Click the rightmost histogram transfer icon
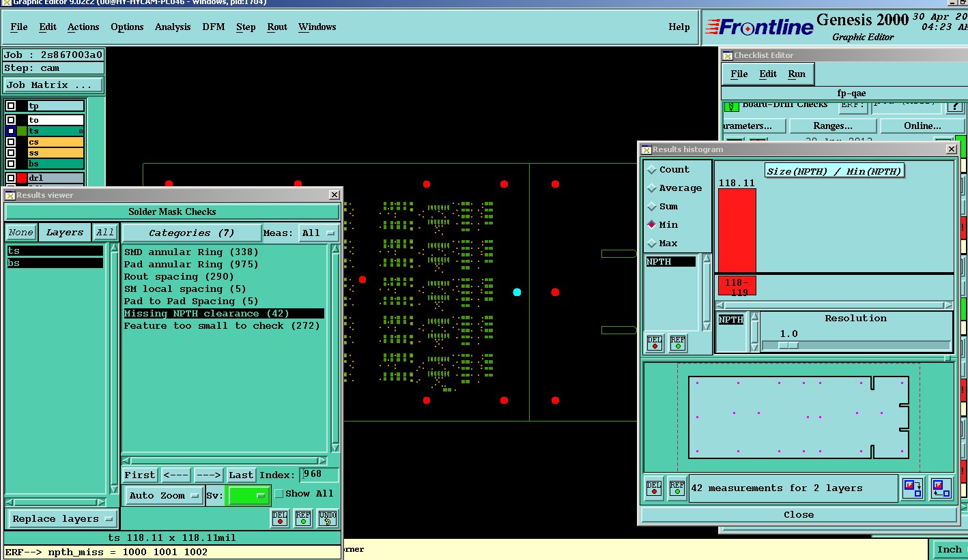 coord(941,488)
